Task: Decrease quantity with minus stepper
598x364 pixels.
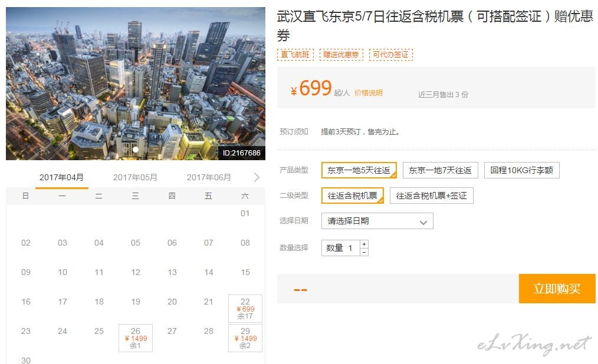Action: [x=364, y=252]
